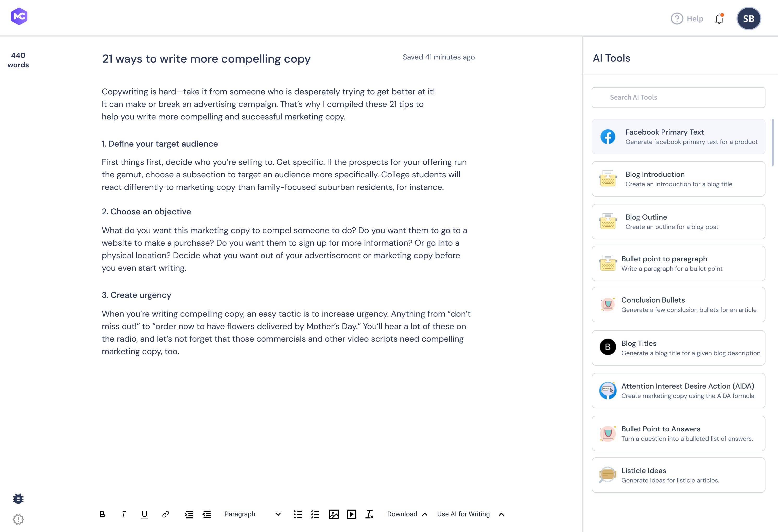Open the notifications bell
This screenshot has width=778, height=532.
click(x=719, y=19)
